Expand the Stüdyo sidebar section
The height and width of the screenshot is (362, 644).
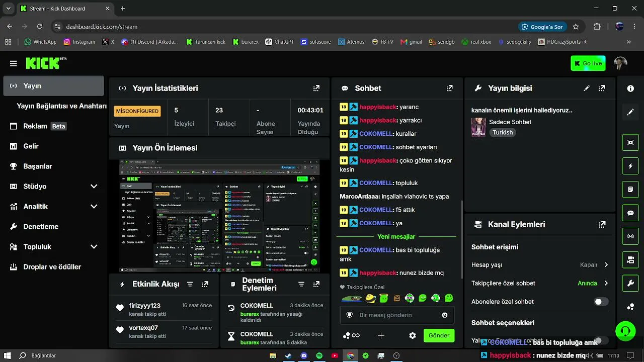tap(94, 187)
